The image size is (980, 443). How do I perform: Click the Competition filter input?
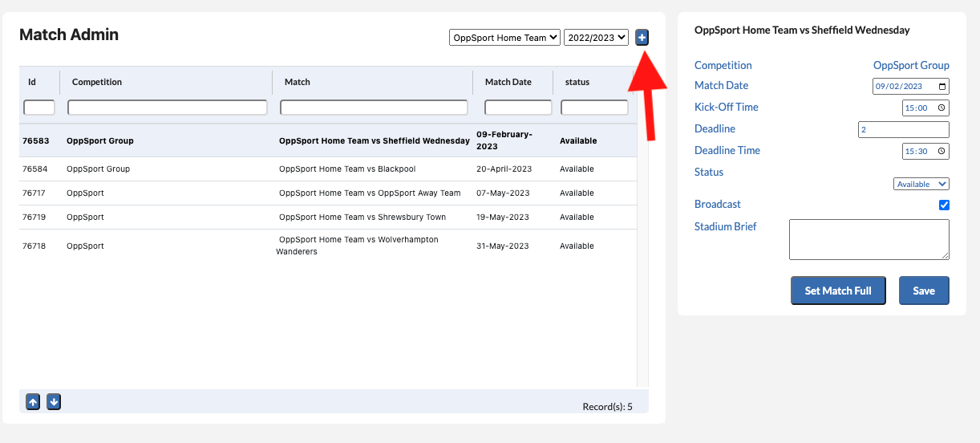(168, 108)
